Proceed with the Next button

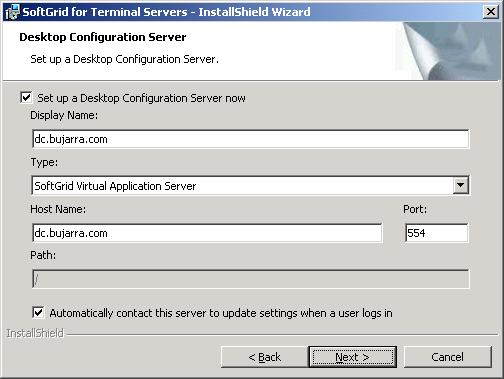353,357
